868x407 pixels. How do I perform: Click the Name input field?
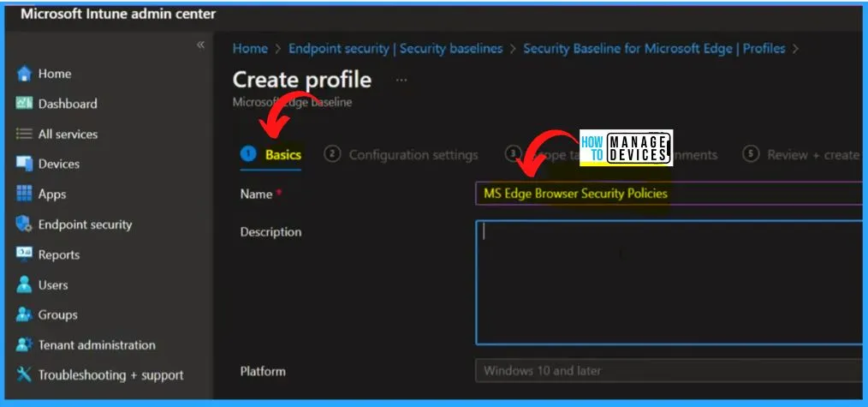pyautogui.click(x=669, y=194)
